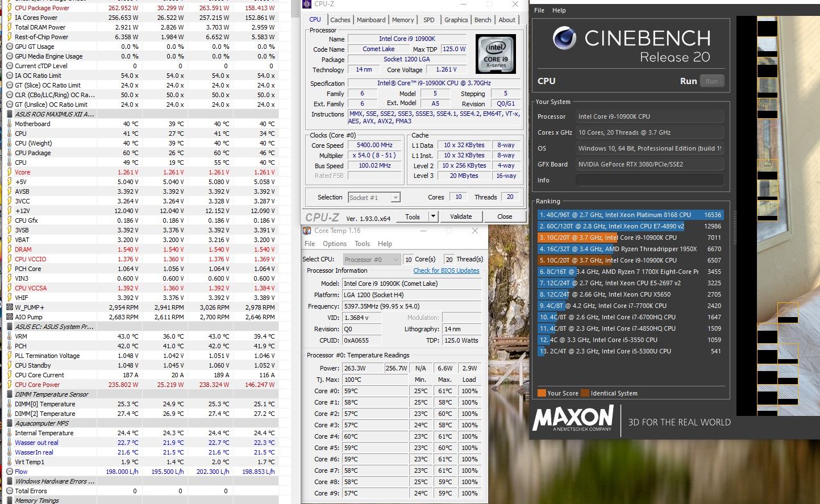The width and height of the screenshot is (820, 504).
Task: Click the fan icon beside W_PUMP+
Action: coord(9,307)
